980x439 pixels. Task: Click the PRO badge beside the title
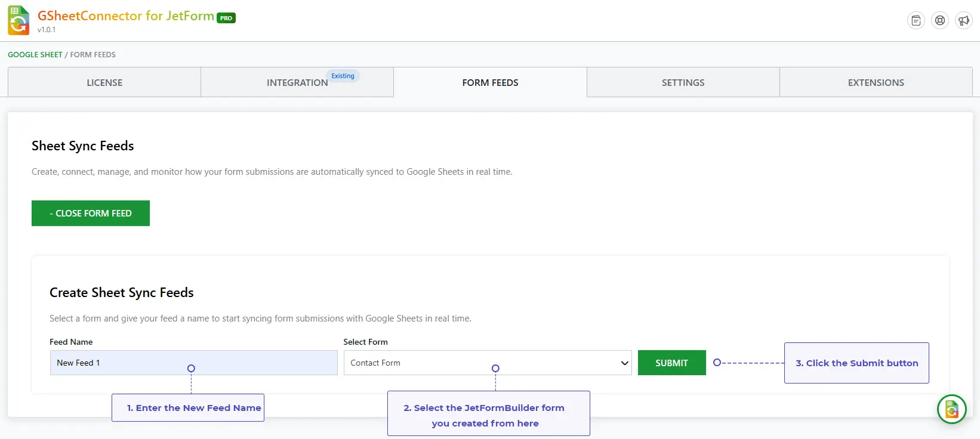(226, 18)
